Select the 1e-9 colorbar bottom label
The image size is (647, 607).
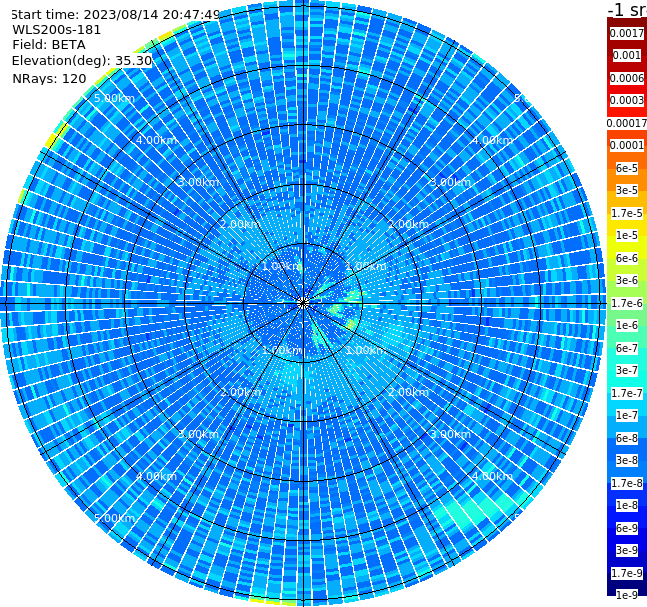pos(627,595)
